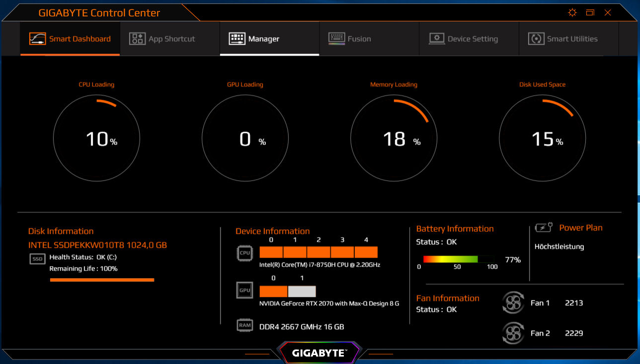Click the CPU Loading gauge
Viewport: 640px width, 364px height.
(96, 139)
